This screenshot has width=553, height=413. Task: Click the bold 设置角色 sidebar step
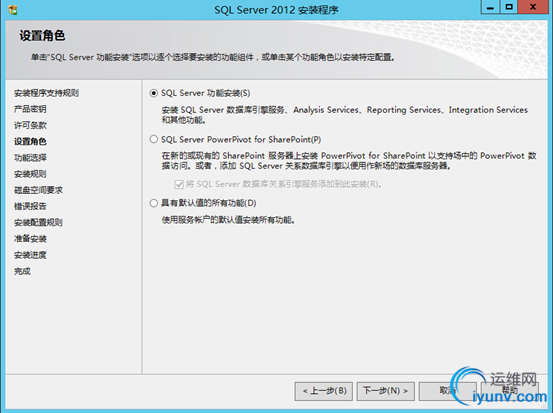click(x=30, y=142)
